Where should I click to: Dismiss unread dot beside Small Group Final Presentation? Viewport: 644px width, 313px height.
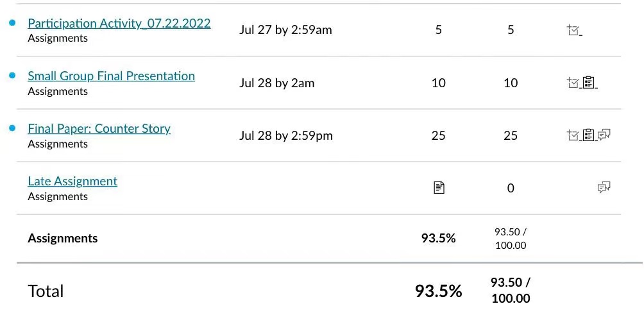[x=12, y=75]
